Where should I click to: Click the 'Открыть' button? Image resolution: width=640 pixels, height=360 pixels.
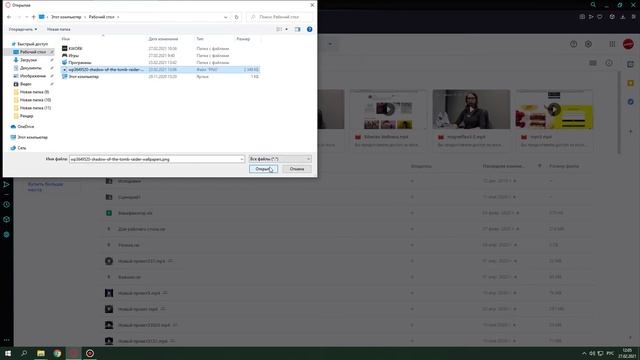[x=263, y=169]
